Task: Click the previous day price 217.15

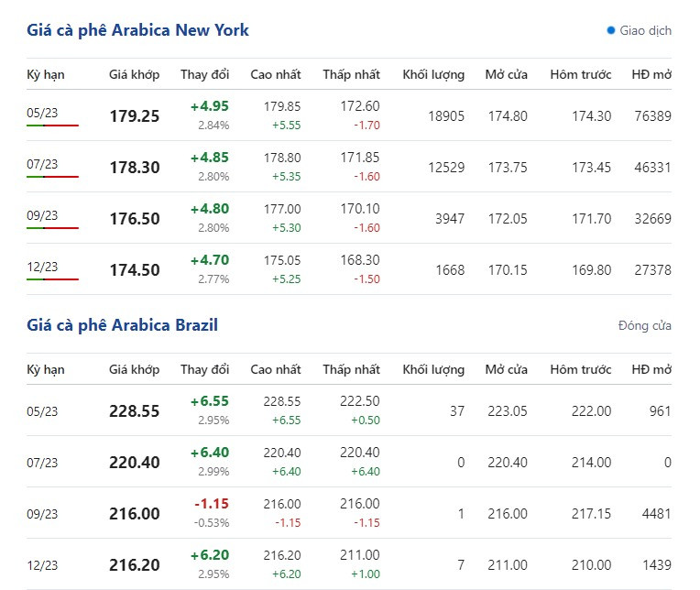Action: [592, 514]
